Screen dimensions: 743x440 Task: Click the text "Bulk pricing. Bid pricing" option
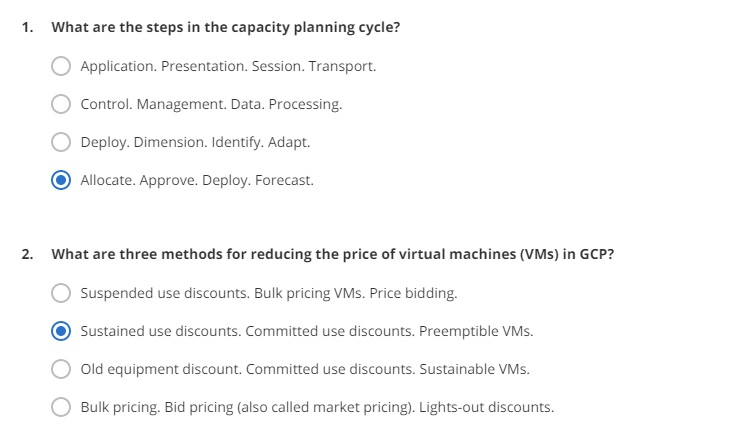317,407
